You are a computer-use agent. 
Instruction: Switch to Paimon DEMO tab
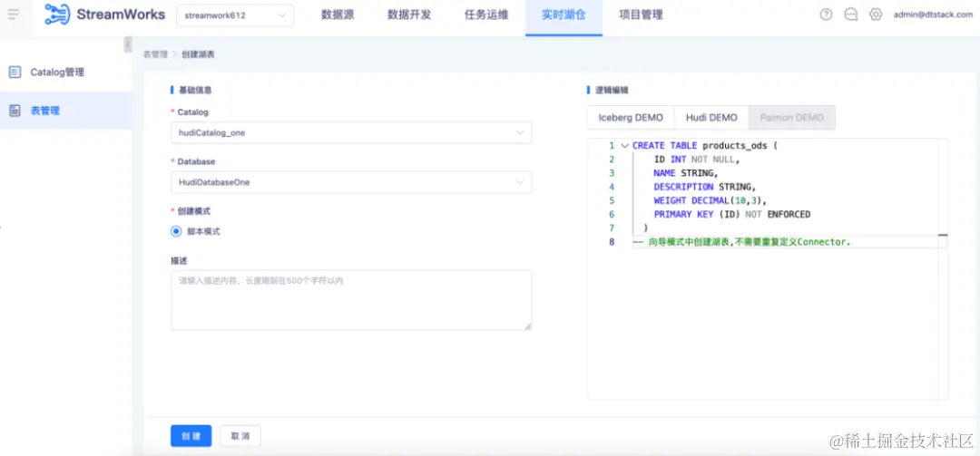pos(792,118)
